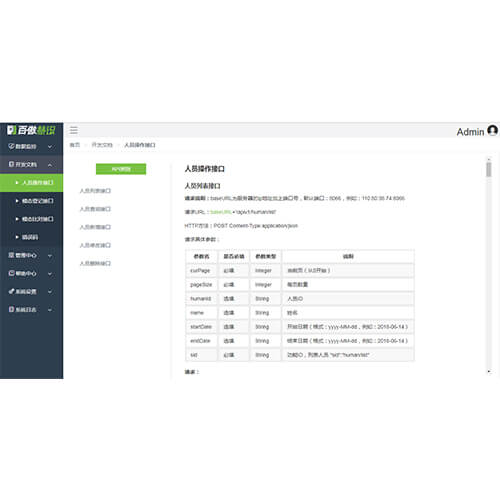Expand the 系统日志 menu chevron
This screenshot has height=500, width=500.
tap(50, 310)
